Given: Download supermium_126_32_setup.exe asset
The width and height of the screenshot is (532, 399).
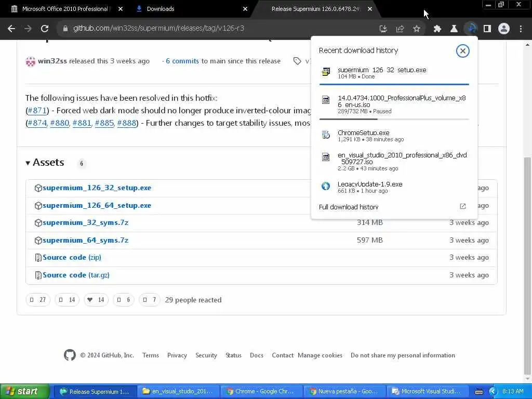Looking at the screenshot, I should tap(97, 188).
